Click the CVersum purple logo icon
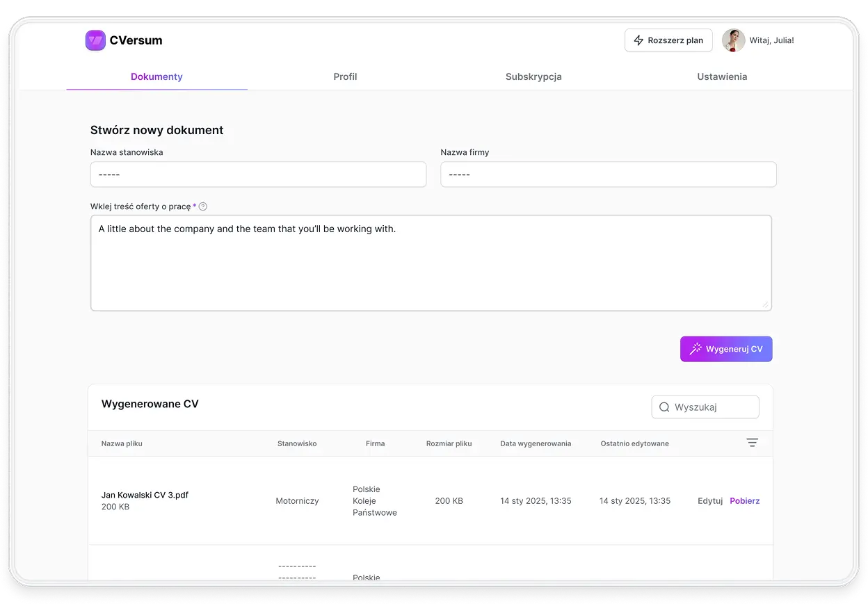Screen dimensions: 868x613 [x=95, y=40]
